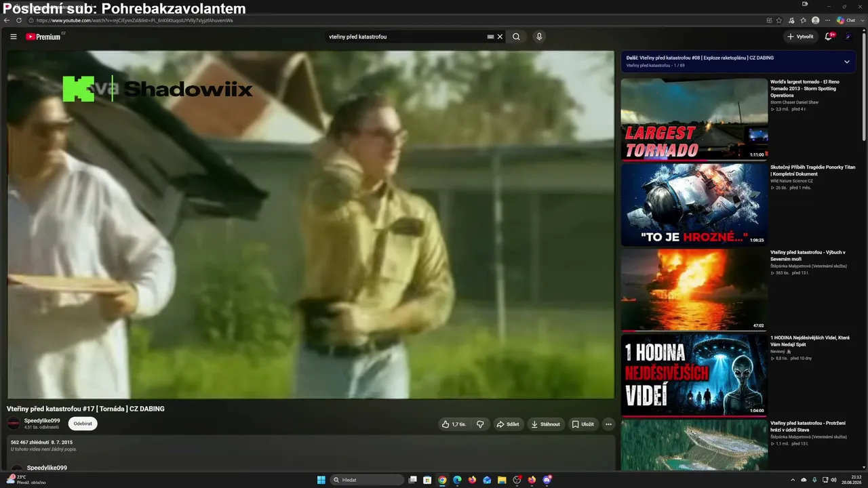Image resolution: width=868 pixels, height=488 pixels.
Task: Open the browser profile avatar
Action: [x=816, y=20]
